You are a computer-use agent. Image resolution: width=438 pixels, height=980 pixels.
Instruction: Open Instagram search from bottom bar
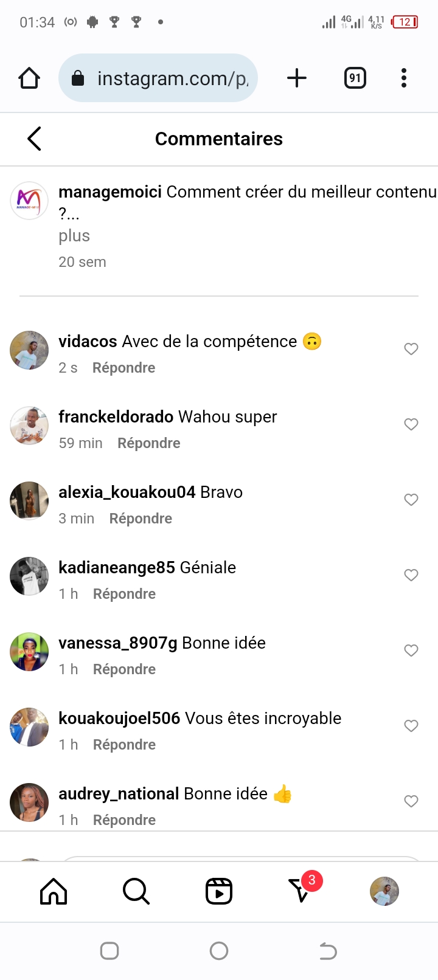[136, 891]
